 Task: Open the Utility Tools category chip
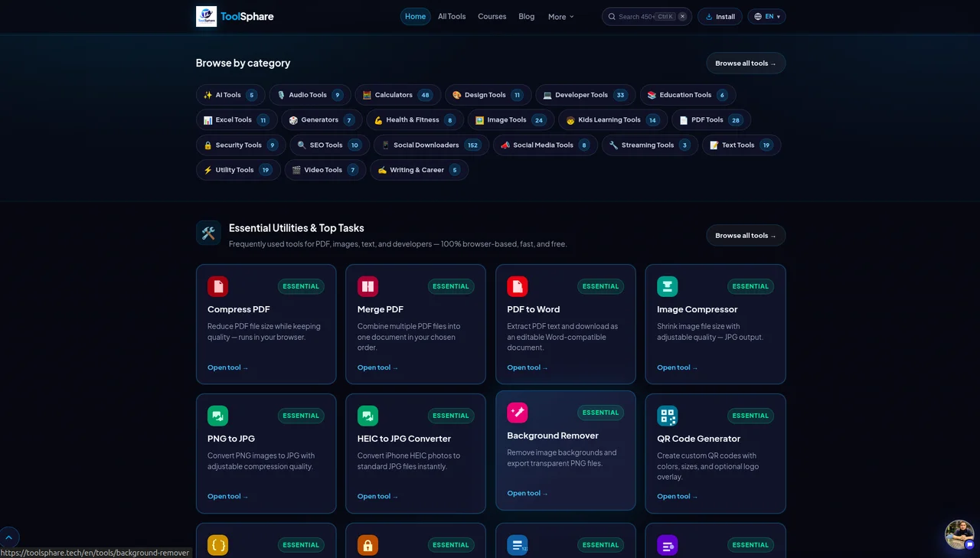pyautogui.click(x=238, y=170)
